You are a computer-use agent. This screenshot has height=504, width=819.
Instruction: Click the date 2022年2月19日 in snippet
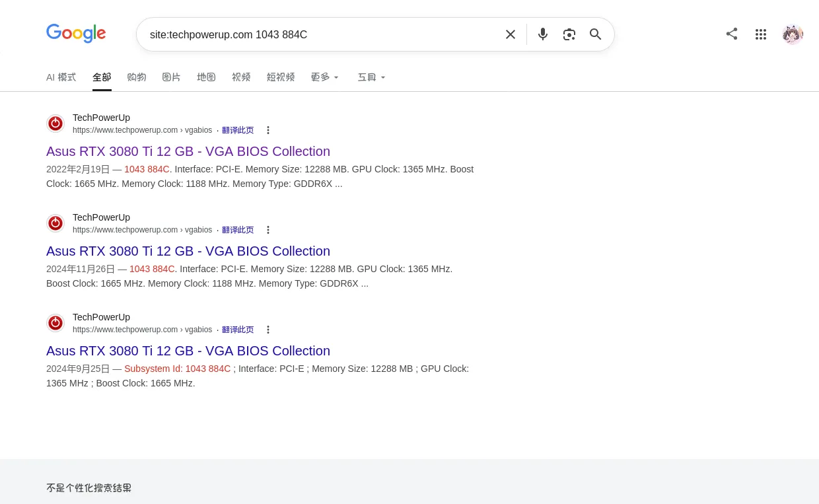coord(78,169)
